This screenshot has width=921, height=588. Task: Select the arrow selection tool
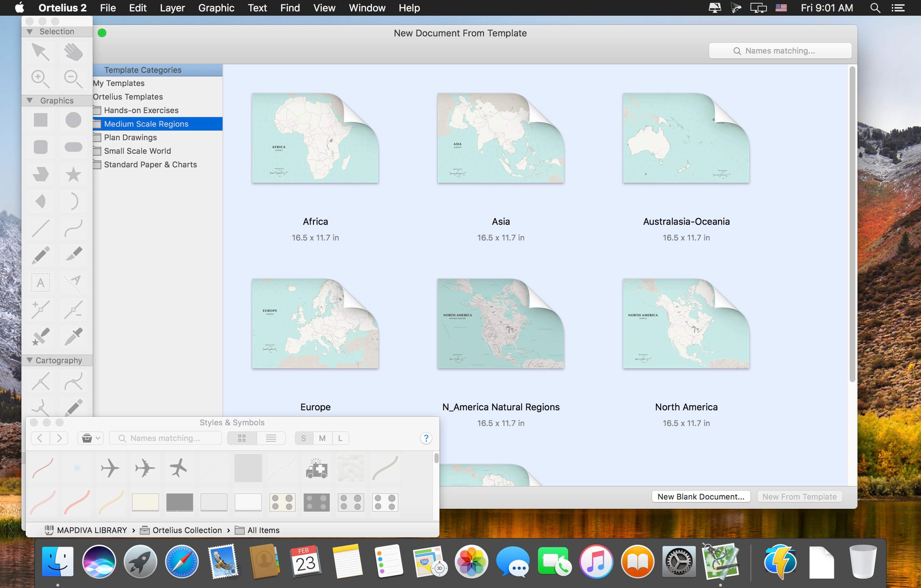coord(41,52)
